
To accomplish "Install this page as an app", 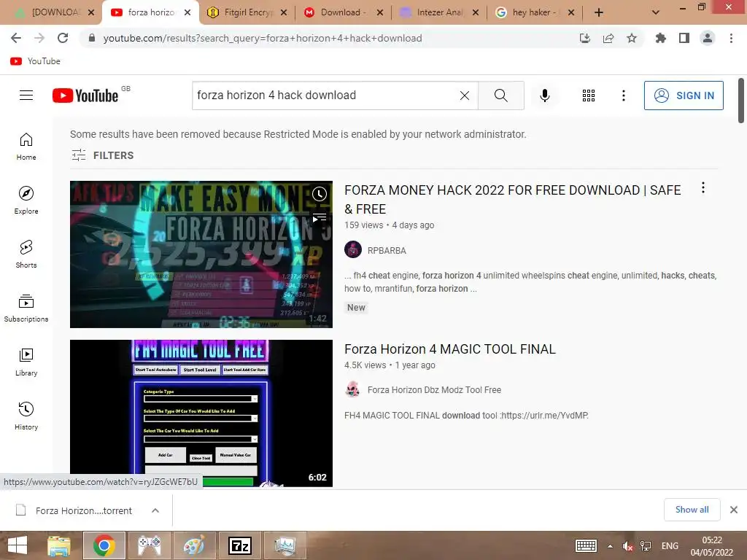I will click(584, 38).
